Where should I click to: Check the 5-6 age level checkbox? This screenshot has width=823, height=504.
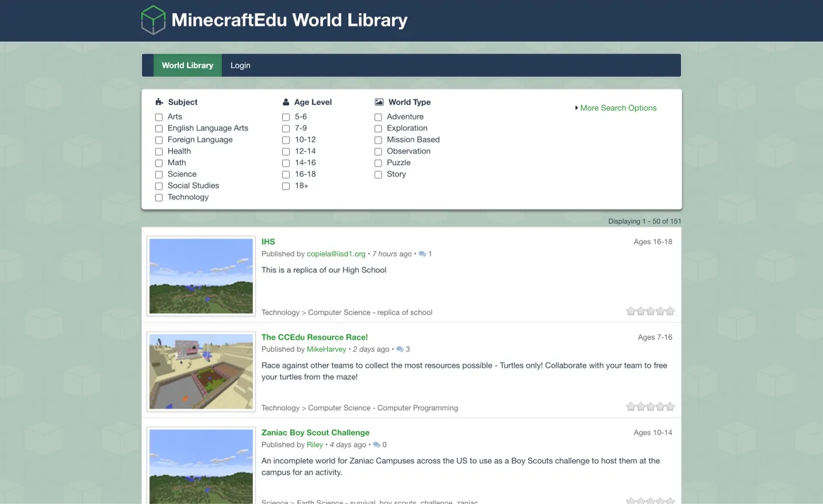(286, 117)
